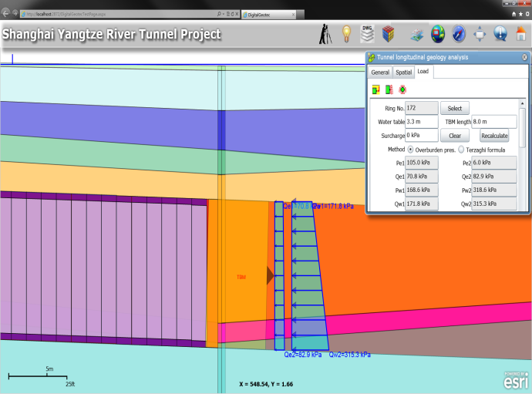Click the browser settings gear icon
Screen dimensions: 532x394
tap(527, 14)
